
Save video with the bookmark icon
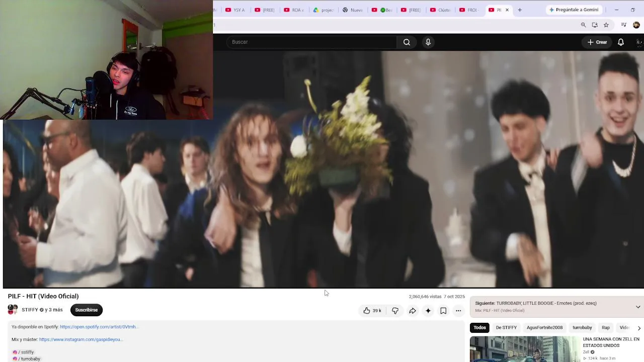coord(443,311)
